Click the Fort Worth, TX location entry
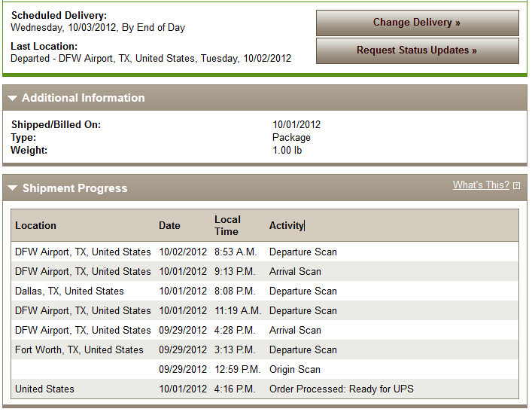The width and height of the screenshot is (532, 412). [79, 349]
